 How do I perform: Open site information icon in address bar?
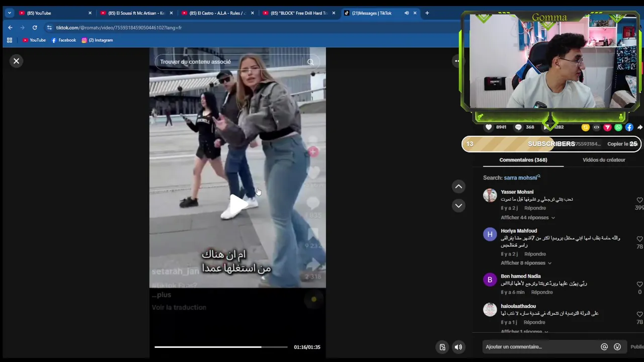click(49, 28)
